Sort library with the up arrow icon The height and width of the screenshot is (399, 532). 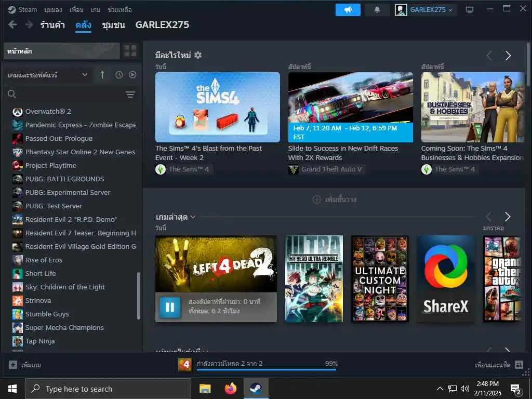click(102, 75)
